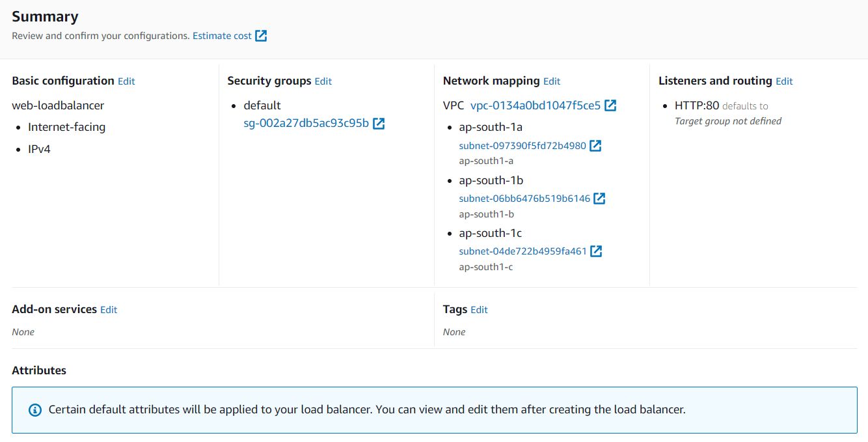Edit the Basic configuration section
Screen dimensions: 868x442
(126, 81)
